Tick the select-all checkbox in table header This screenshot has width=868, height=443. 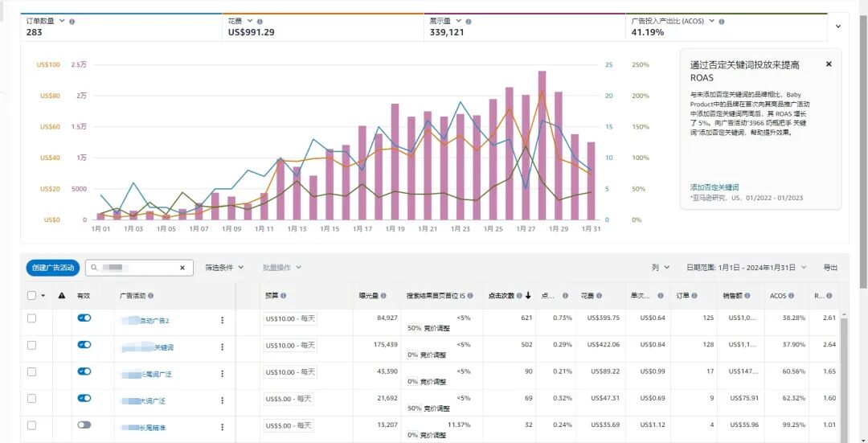click(31, 296)
